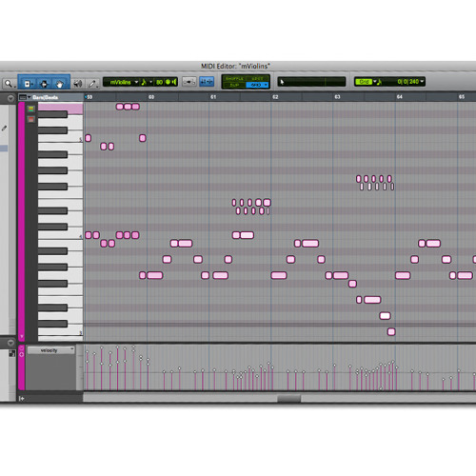Enable Shuffle edit mode

tap(234, 79)
